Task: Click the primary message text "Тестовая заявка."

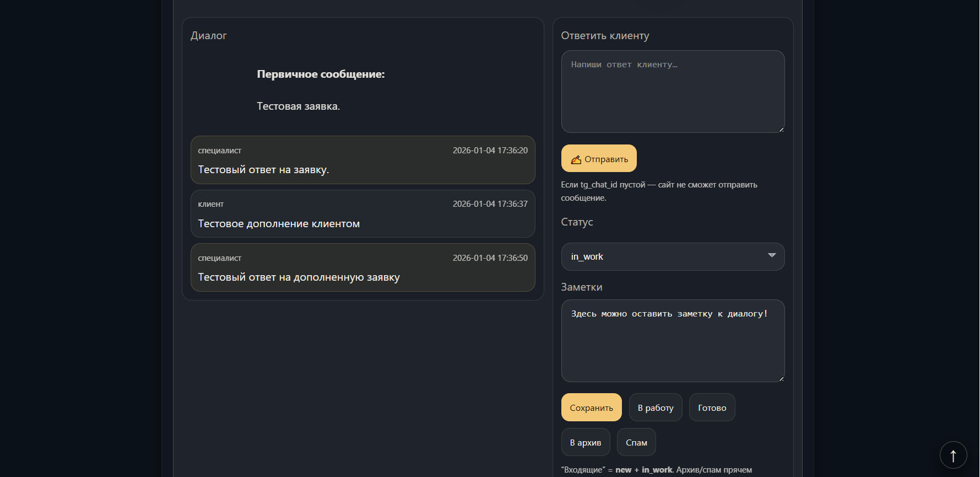Action: coord(298,106)
